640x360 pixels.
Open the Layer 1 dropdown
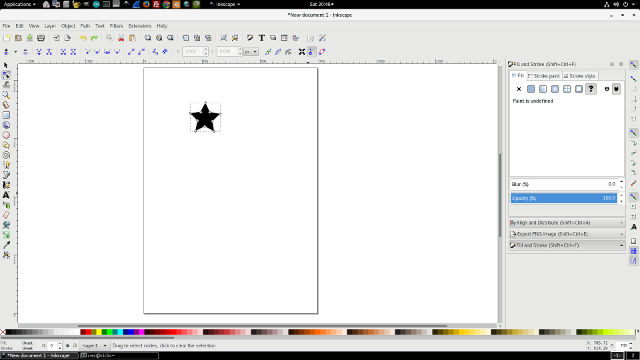click(95, 346)
